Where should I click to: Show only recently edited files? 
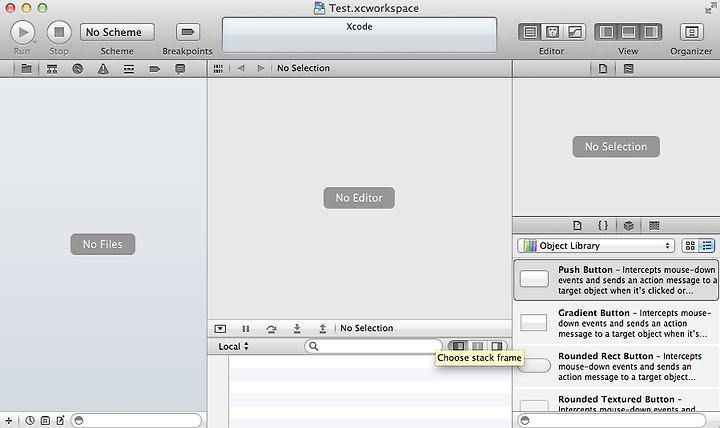(30, 420)
